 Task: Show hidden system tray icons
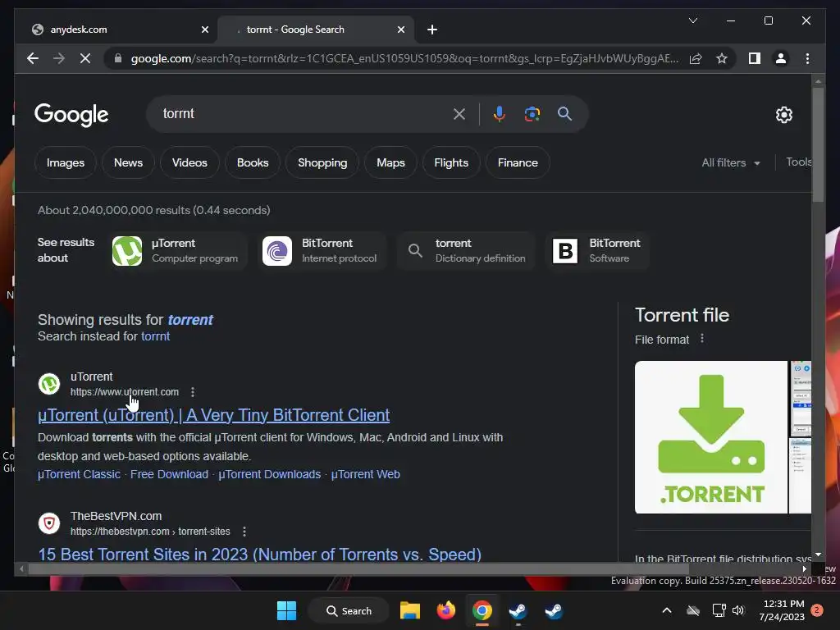click(666, 610)
